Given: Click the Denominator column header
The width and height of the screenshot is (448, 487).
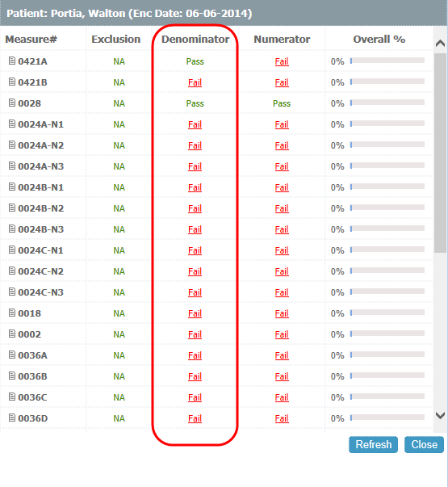Looking at the screenshot, I should 195,39.
